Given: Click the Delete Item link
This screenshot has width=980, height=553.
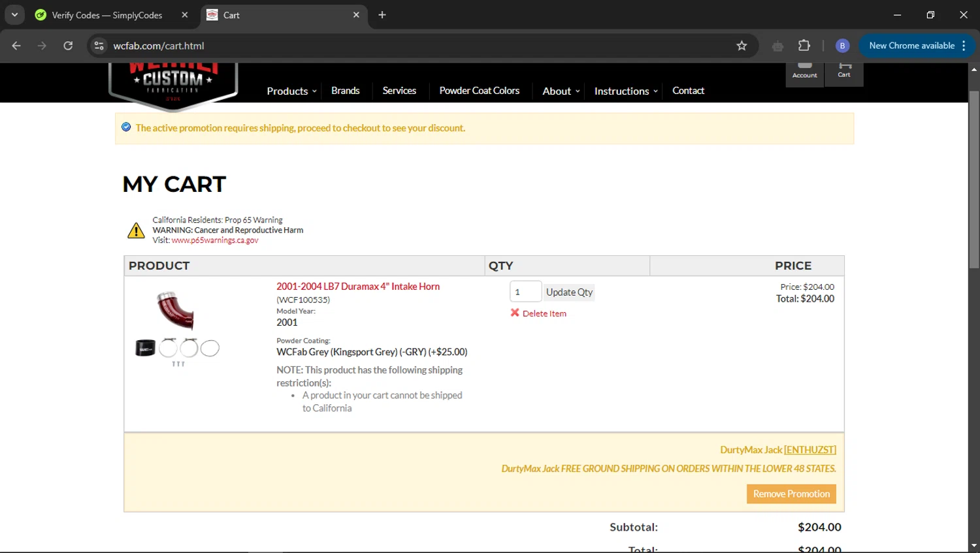Looking at the screenshot, I should (x=544, y=313).
